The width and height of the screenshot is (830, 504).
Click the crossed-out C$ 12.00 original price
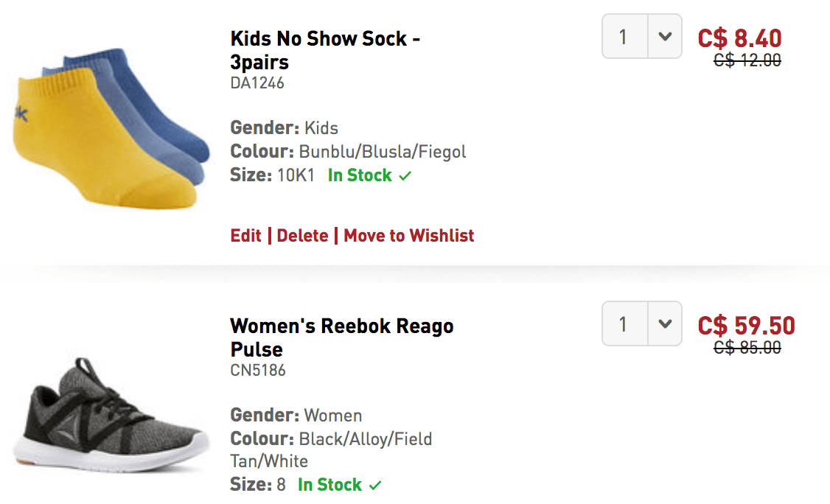[x=747, y=61]
